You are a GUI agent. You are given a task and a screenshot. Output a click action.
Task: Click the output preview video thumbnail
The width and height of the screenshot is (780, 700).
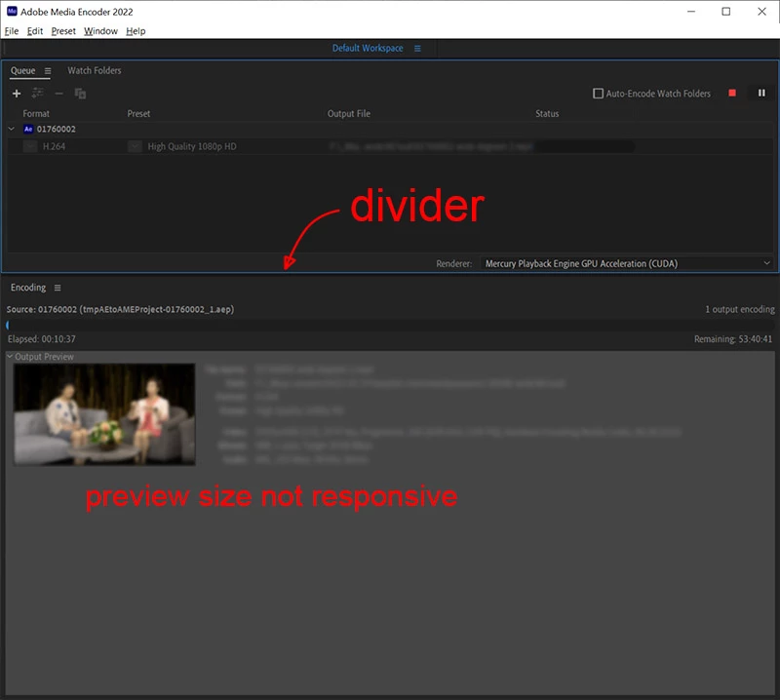click(104, 414)
